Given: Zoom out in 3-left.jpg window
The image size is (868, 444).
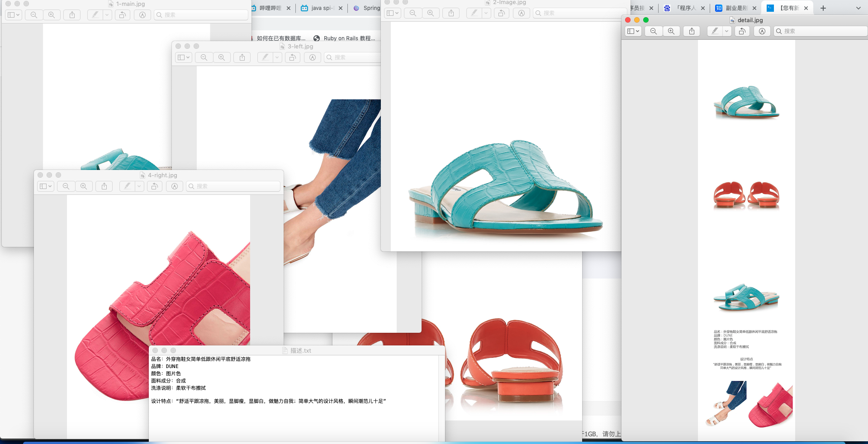Looking at the screenshot, I should [x=204, y=57].
